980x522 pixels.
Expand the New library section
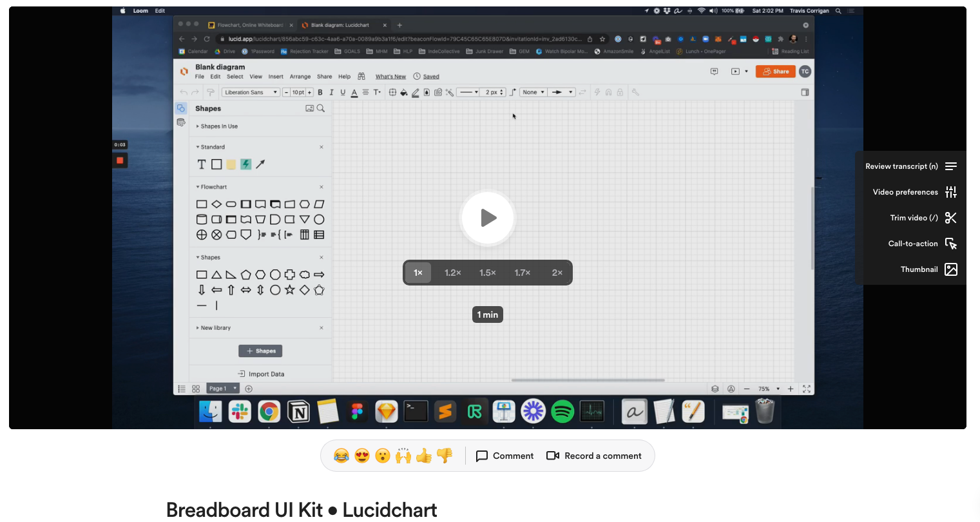(213, 328)
